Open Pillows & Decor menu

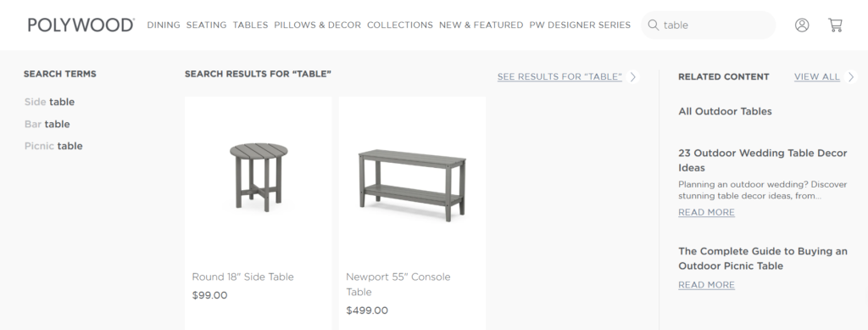click(317, 25)
